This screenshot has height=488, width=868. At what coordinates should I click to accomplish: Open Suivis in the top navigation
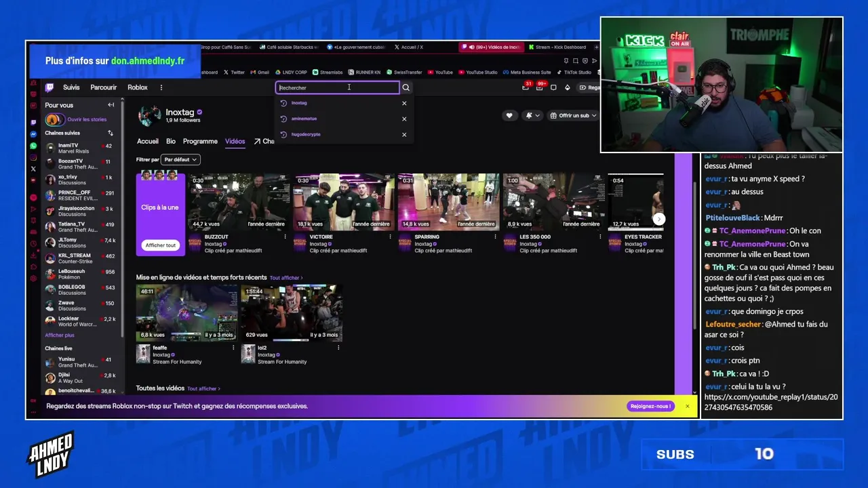tap(71, 87)
